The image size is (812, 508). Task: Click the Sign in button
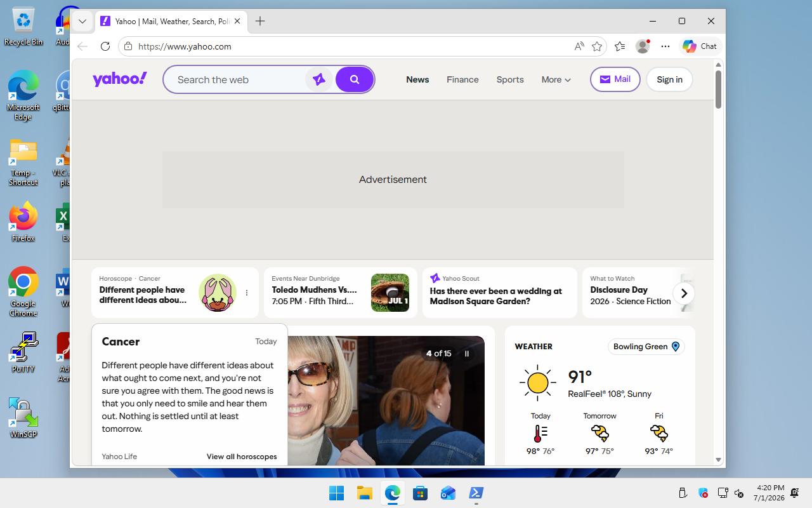[x=669, y=79]
